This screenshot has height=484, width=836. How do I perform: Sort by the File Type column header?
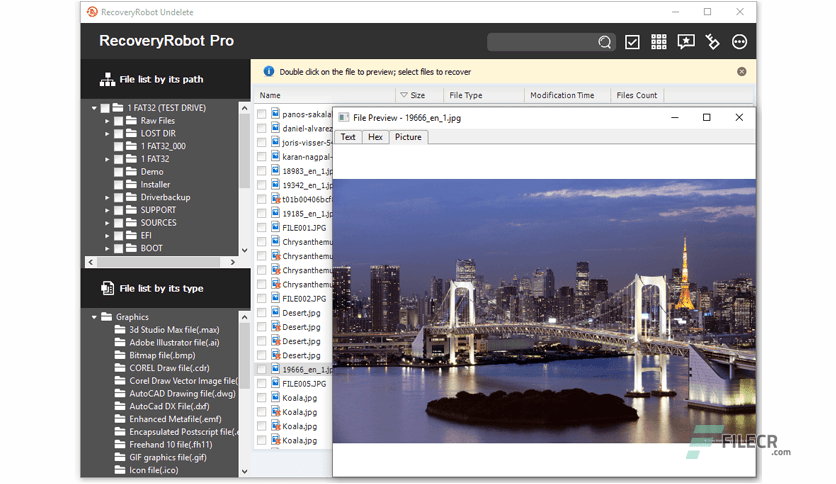(484, 95)
